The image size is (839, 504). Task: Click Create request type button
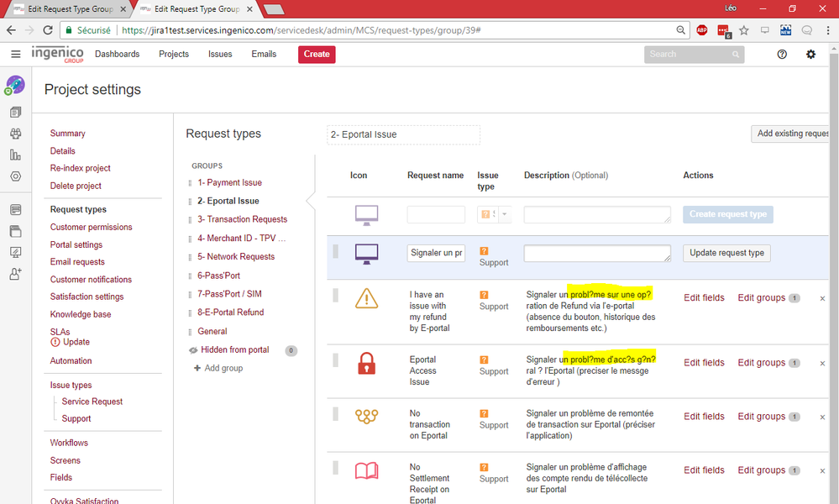727,214
